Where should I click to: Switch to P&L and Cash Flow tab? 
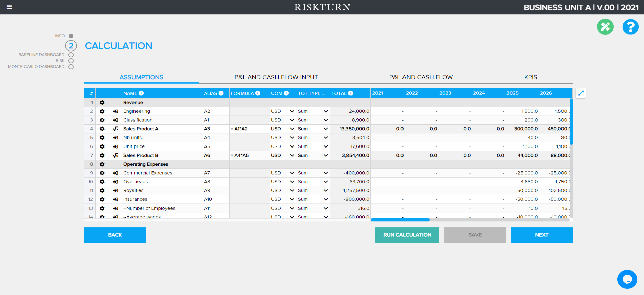(x=421, y=77)
